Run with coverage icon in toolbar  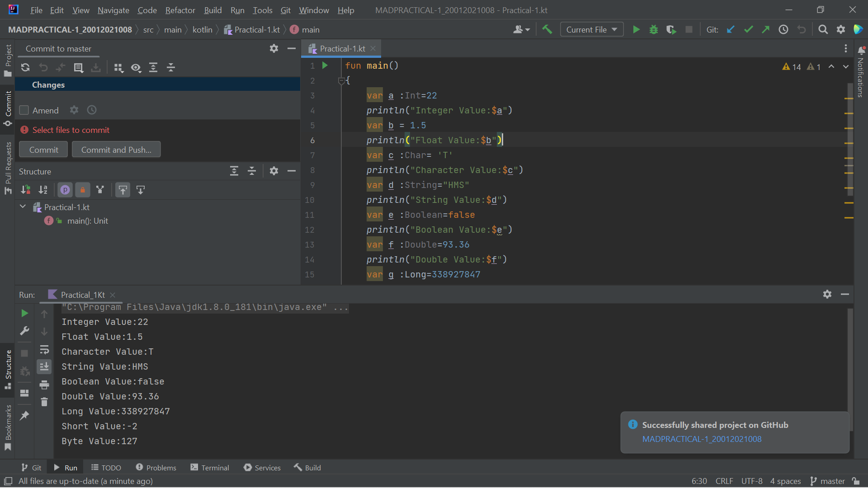point(671,30)
